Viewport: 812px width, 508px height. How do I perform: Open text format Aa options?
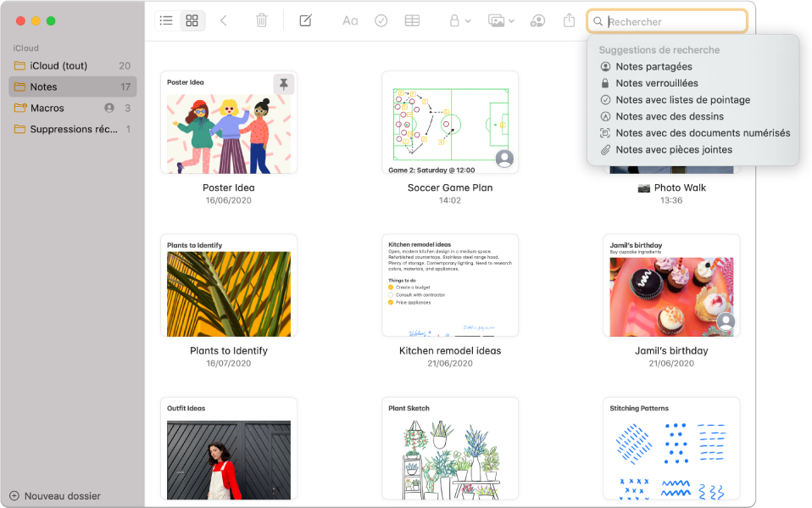click(x=350, y=20)
